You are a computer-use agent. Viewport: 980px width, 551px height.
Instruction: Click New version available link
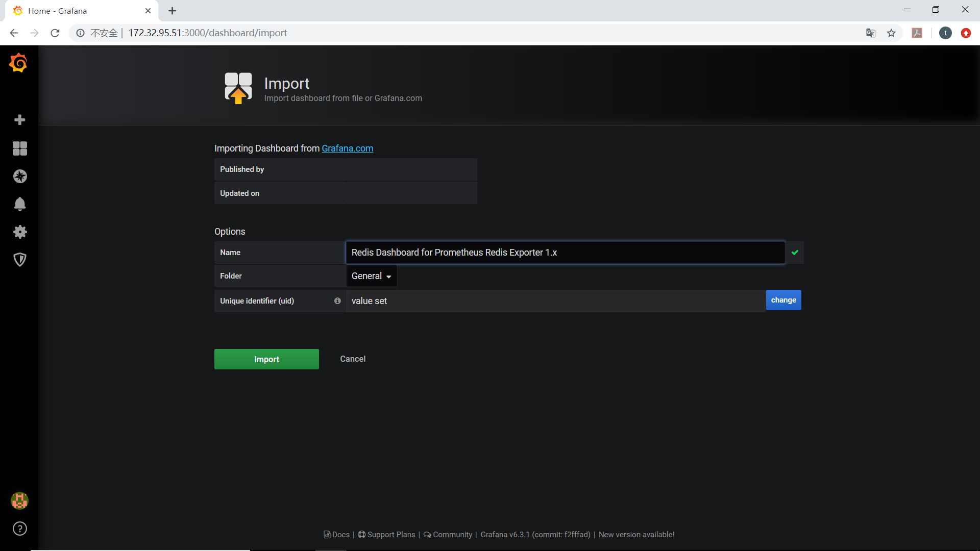636,535
